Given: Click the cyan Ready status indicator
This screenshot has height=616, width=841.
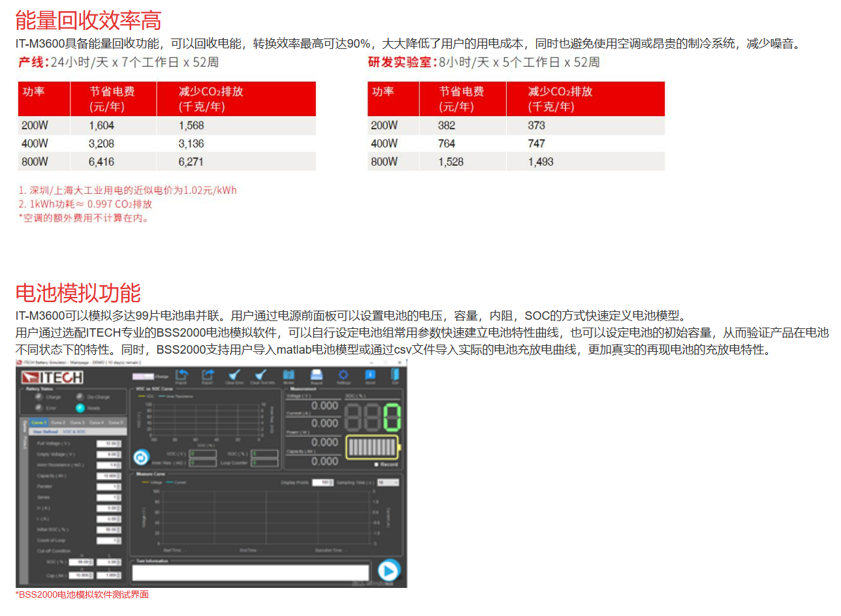Looking at the screenshot, I should [80, 408].
